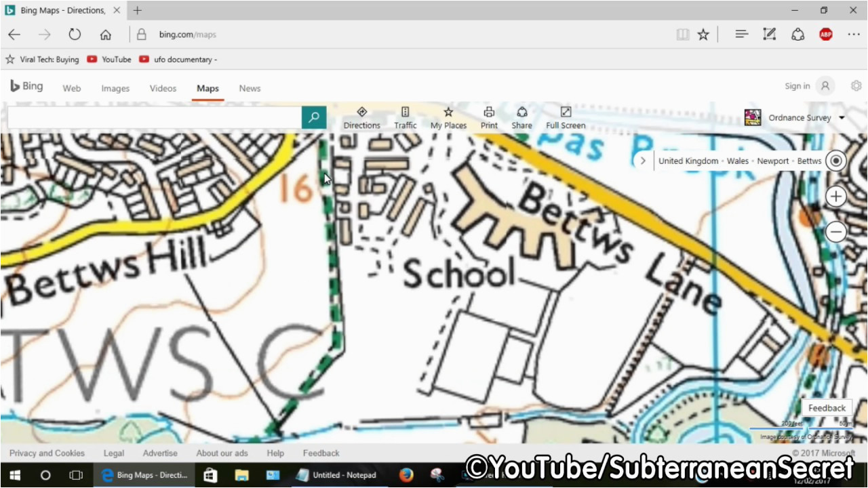The height and width of the screenshot is (488, 868).
Task: Open the Store icon on taskbar
Action: (210, 475)
